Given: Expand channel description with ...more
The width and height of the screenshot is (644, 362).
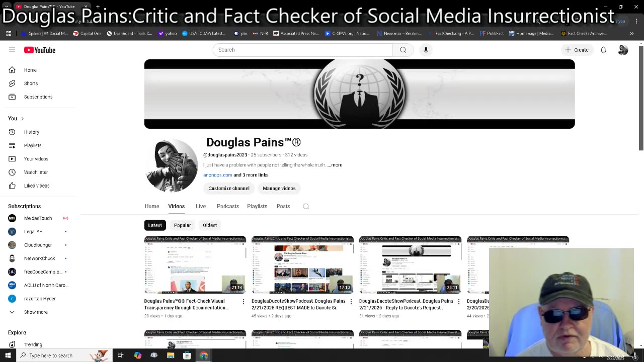Looking at the screenshot, I should point(335,165).
